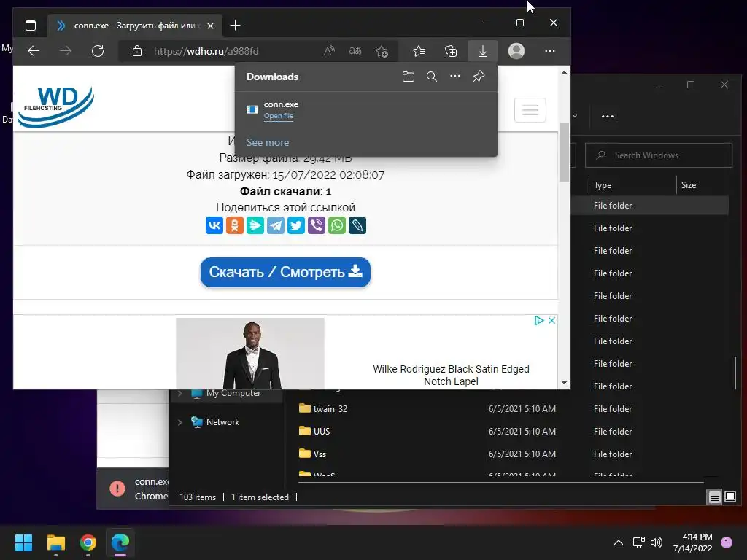Click the translate page icon
Viewport: 747px width, 560px height.
pyautogui.click(x=355, y=51)
